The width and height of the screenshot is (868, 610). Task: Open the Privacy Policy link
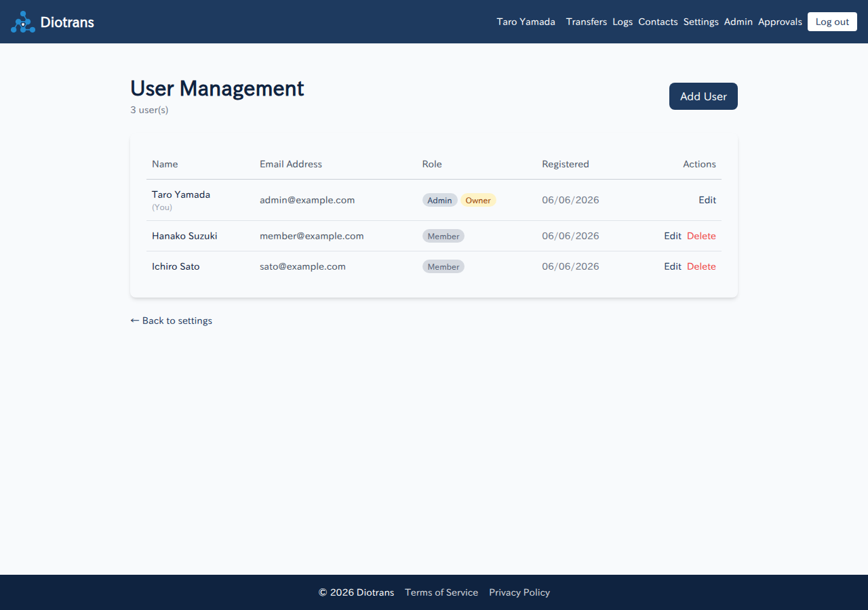point(519,592)
